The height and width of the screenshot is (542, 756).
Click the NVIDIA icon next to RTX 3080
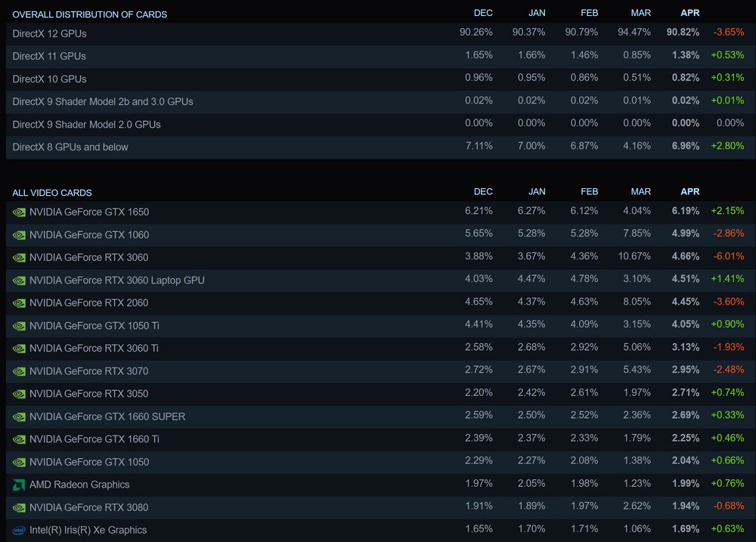tap(19, 508)
